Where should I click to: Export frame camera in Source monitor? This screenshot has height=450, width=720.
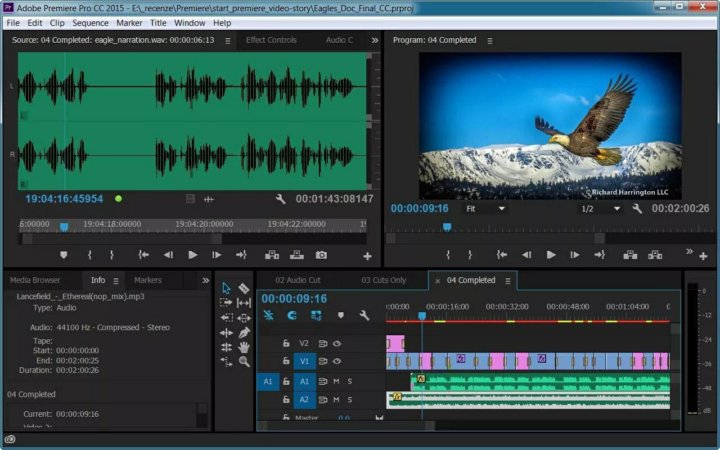tap(321, 255)
